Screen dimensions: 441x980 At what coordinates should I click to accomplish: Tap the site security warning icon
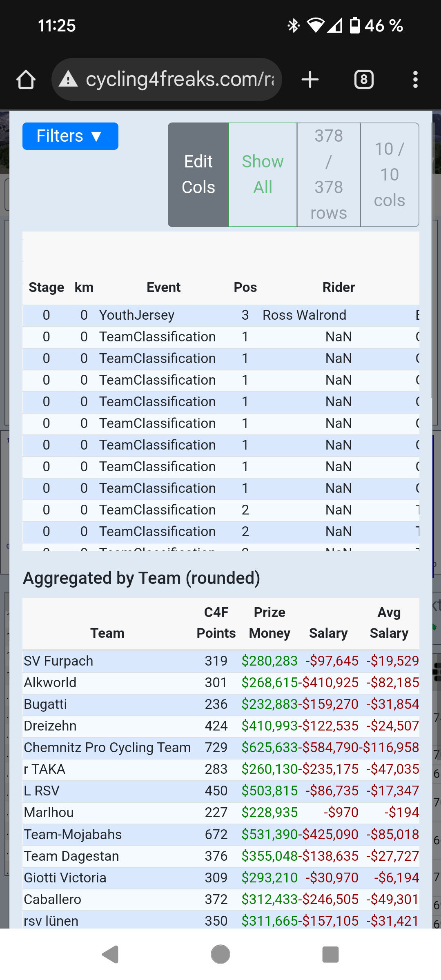68,79
